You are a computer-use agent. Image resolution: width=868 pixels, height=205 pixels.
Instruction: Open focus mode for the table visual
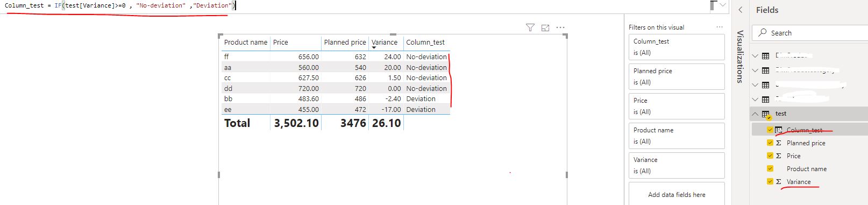[545, 27]
